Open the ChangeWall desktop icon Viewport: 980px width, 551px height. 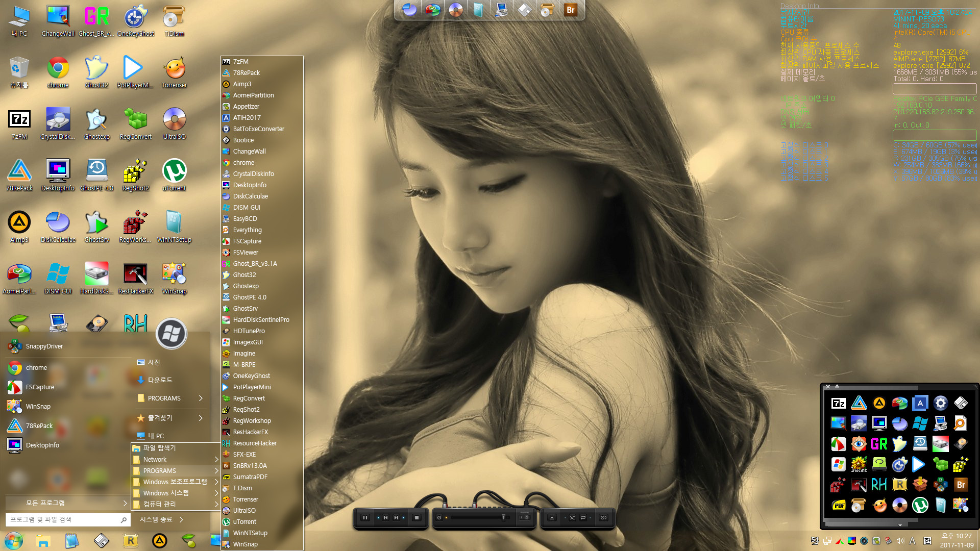click(58, 21)
